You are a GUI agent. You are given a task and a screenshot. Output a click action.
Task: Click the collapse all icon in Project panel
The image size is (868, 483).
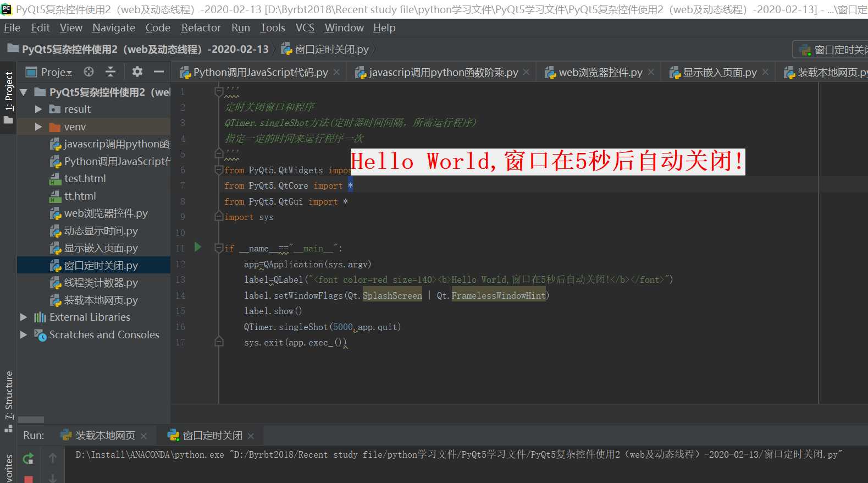pyautogui.click(x=110, y=72)
